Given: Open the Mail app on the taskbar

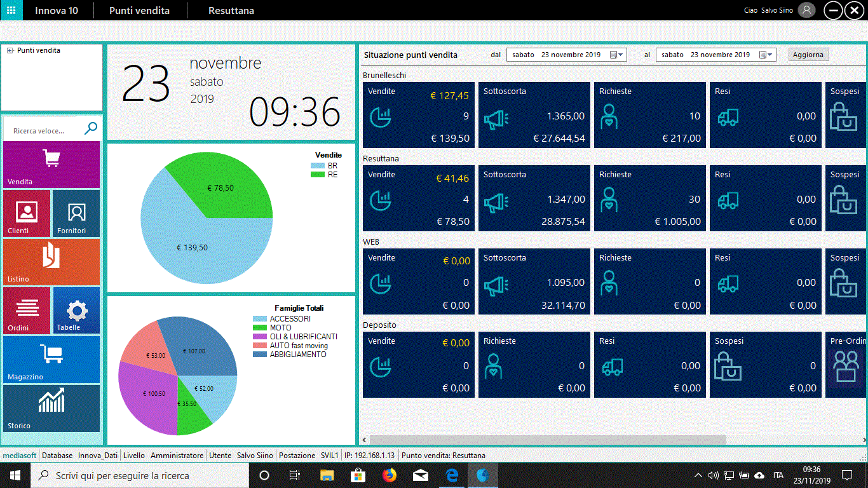Looking at the screenshot, I should [x=421, y=475].
